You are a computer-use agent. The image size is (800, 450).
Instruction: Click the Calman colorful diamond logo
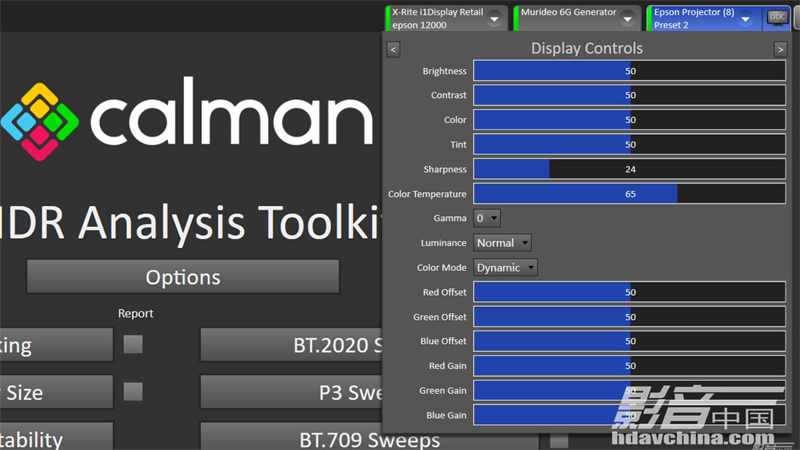[40, 121]
